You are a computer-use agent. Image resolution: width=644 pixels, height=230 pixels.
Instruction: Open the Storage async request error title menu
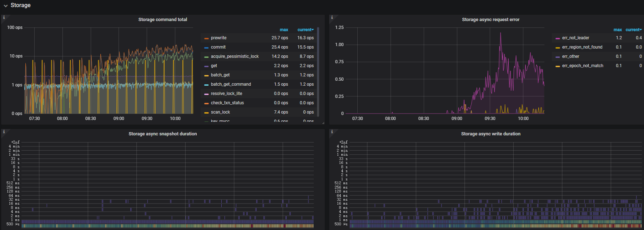click(x=490, y=20)
